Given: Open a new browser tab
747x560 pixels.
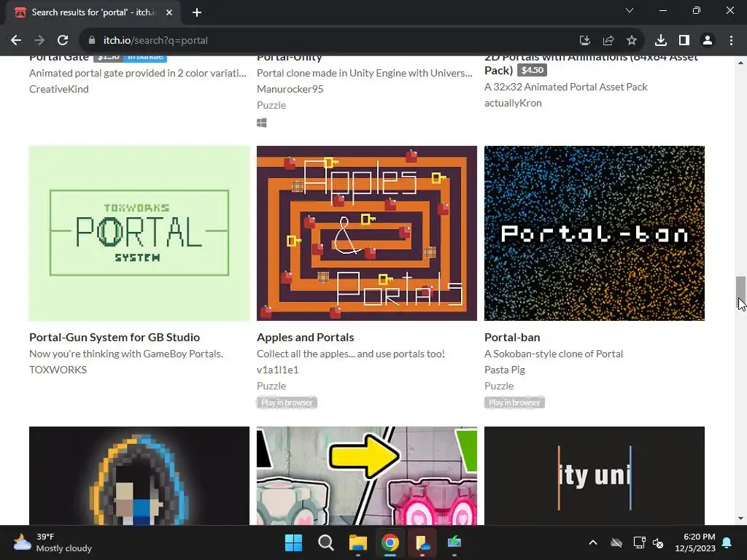Looking at the screenshot, I should pos(197,12).
